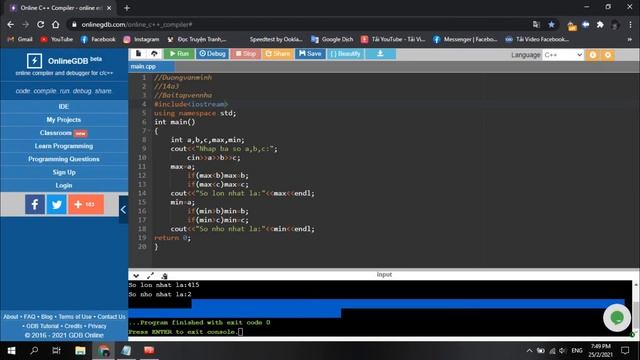Create a new file with the toolbar icon
The height and width of the screenshot is (360, 640).
pyautogui.click(x=138, y=53)
